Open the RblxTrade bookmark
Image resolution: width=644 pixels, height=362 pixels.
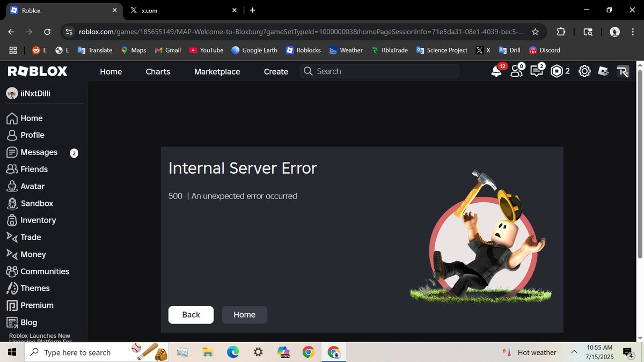pos(390,50)
